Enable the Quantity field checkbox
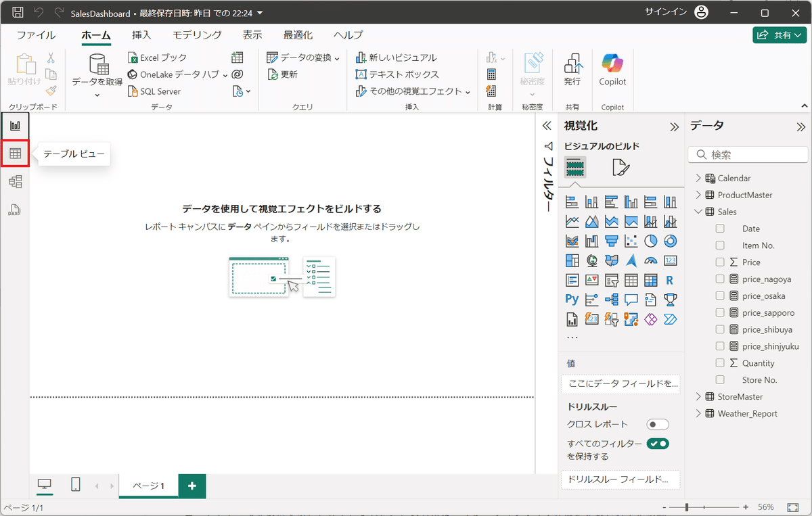Screen dimensions: 812x516 (x=720, y=363)
